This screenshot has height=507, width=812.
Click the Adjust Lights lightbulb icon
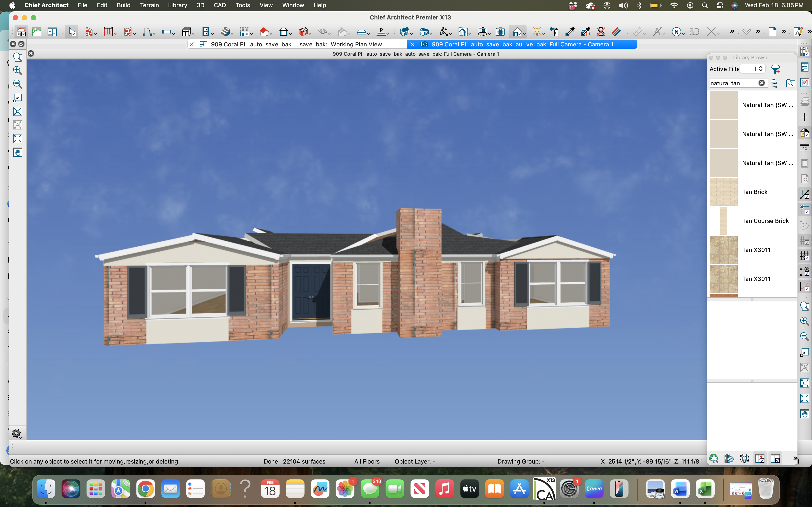click(536, 32)
